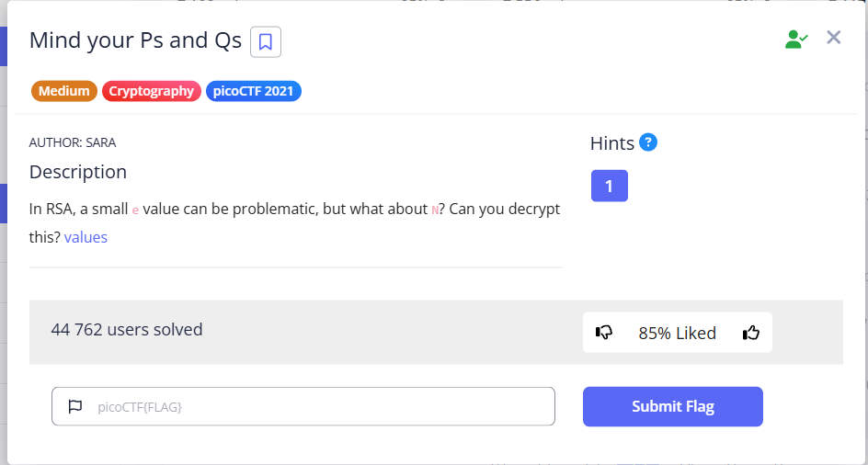The width and height of the screenshot is (868, 465).
Task: Click the 44 762 users solved count
Action: point(127,329)
